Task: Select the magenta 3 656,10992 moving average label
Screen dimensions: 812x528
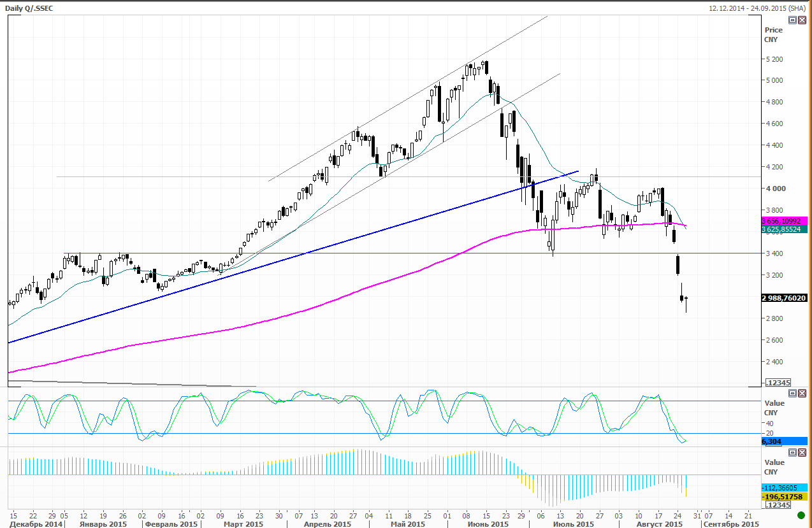Action: coord(784,220)
